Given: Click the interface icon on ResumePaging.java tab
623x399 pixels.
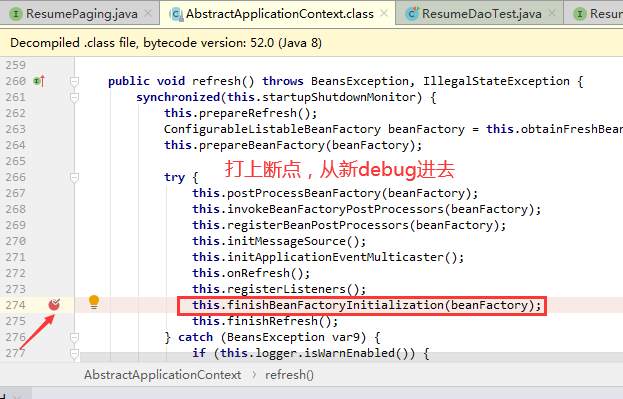Looking at the screenshot, I should point(15,14).
